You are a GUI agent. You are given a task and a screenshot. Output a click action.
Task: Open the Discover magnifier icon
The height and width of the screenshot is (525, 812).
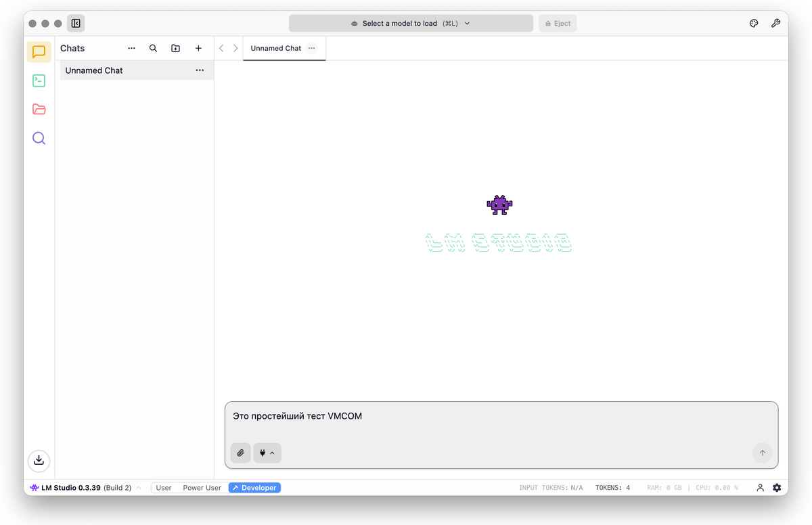pyautogui.click(x=39, y=138)
